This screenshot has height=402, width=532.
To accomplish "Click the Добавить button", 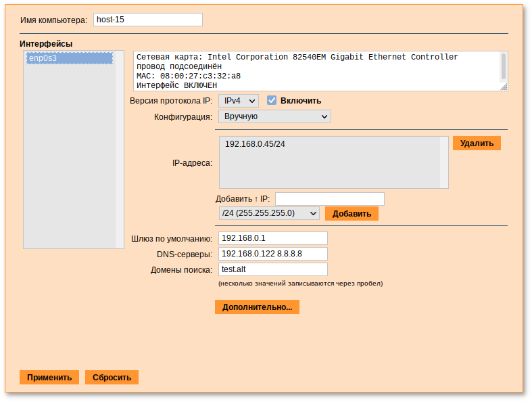I will (x=352, y=214).
